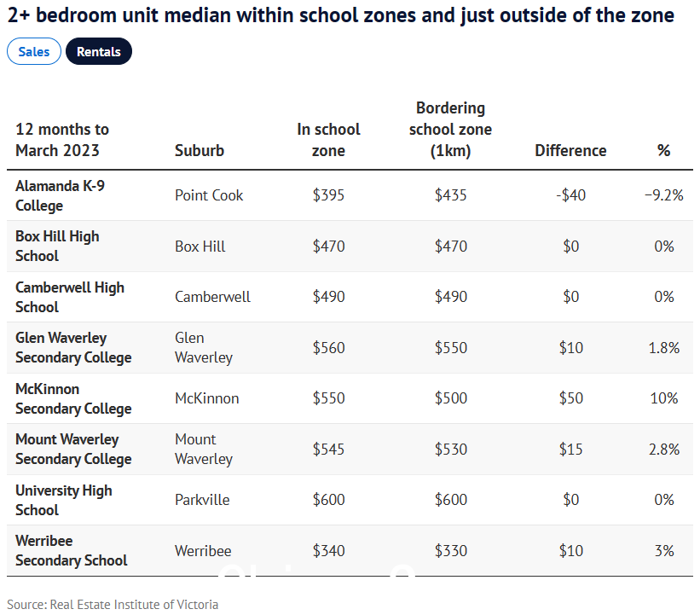
Task: Click the Suburb column header
Action: tap(200, 150)
